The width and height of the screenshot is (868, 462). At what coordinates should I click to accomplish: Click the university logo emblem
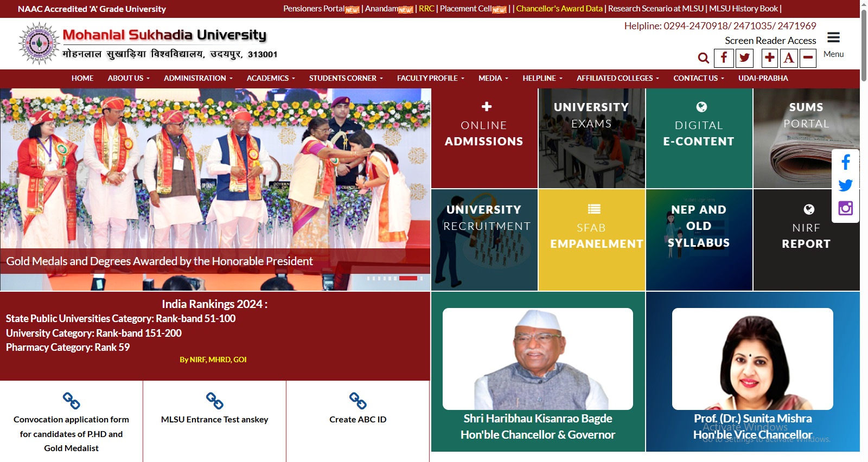[x=39, y=43]
